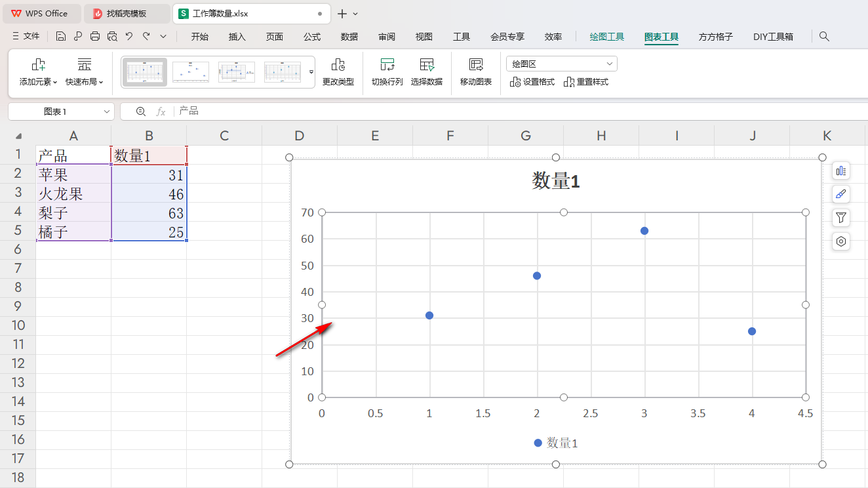The width and height of the screenshot is (868, 488).
Task: Click 更改类型 change chart type
Action: click(x=338, y=72)
